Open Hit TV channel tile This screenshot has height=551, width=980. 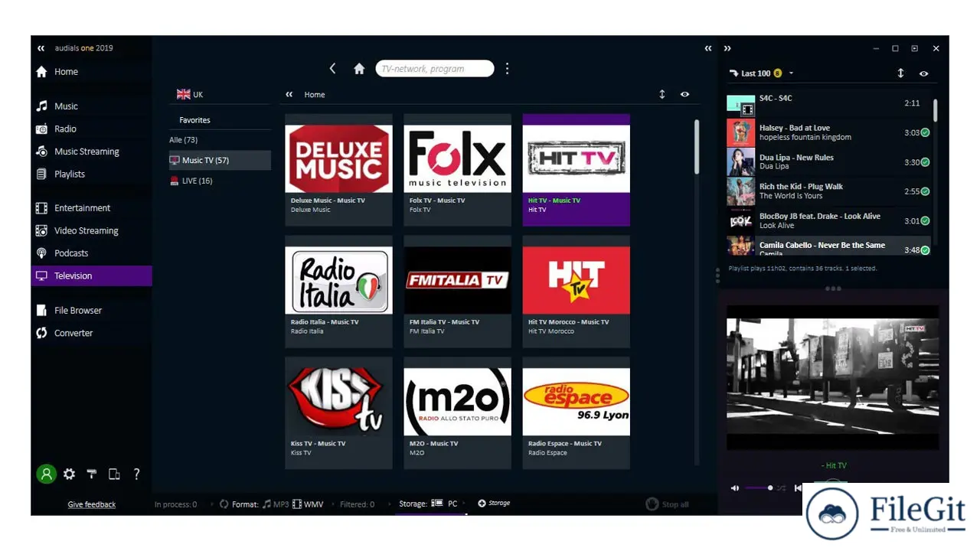coord(577,170)
